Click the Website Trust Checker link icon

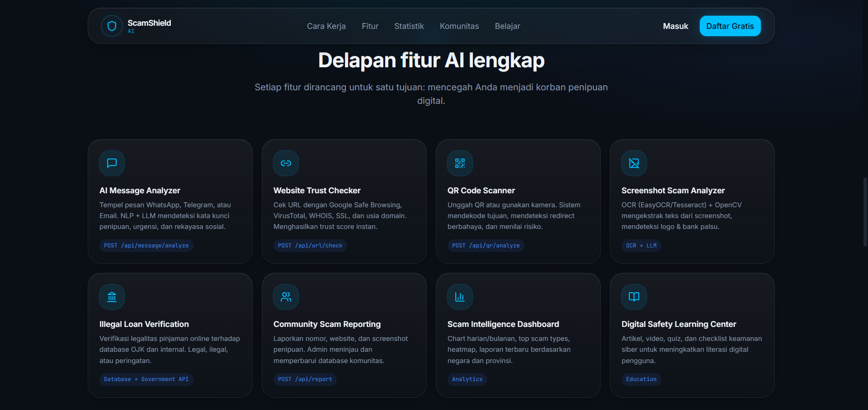coord(286,163)
